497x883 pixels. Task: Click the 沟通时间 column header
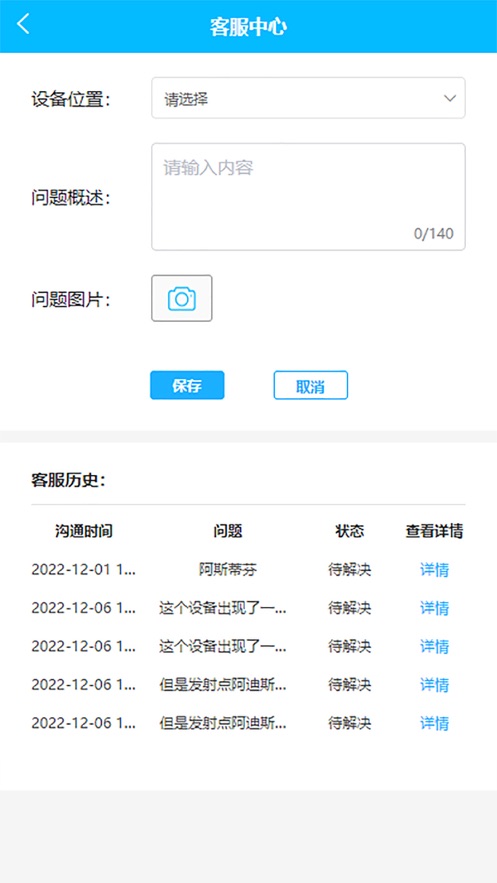click(84, 530)
